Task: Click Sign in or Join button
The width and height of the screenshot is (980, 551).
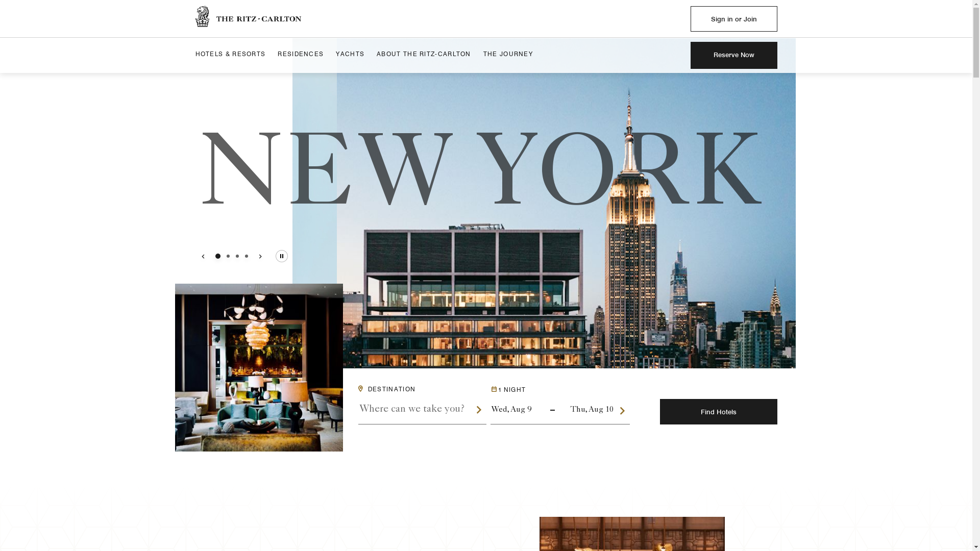Action: tap(733, 19)
